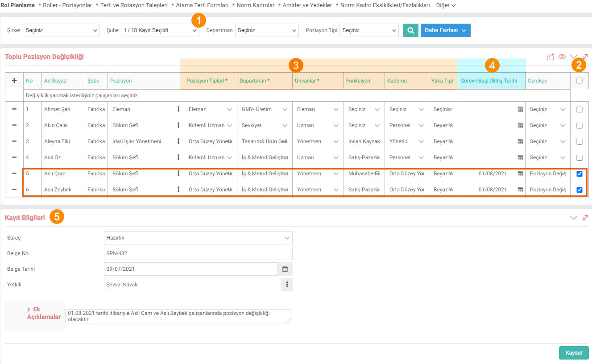Screen dimensions: 592x364
Task: Click the Belge No input field
Action: [x=198, y=253]
